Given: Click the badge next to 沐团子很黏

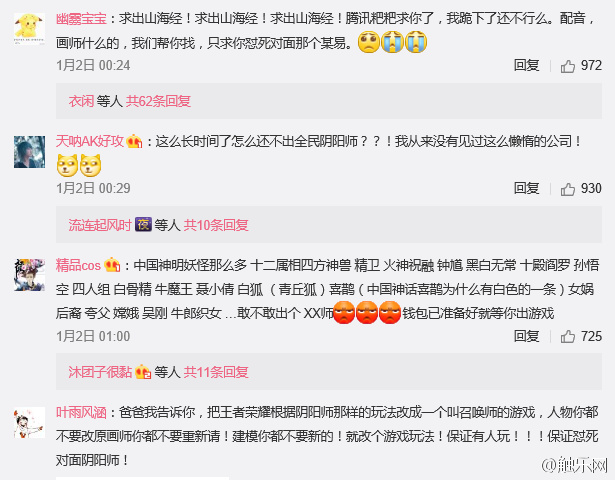Looking at the screenshot, I should tap(143, 372).
